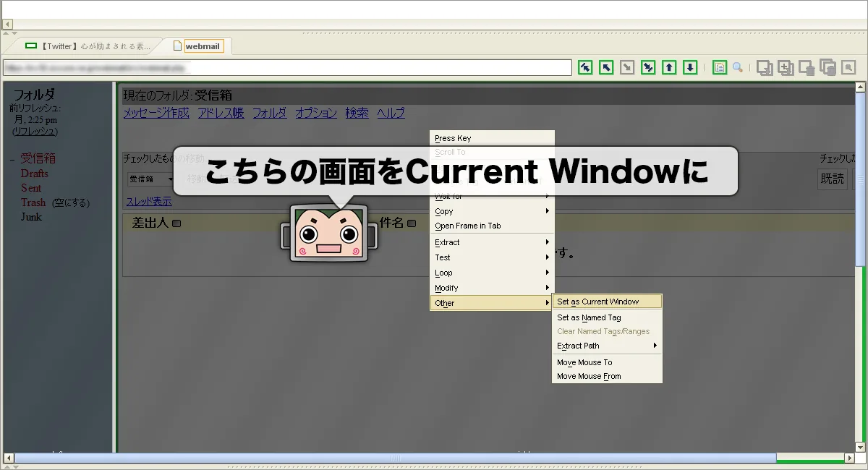Image resolution: width=868 pixels, height=470 pixels.
Task: Open Trash folder
Action: [33, 202]
